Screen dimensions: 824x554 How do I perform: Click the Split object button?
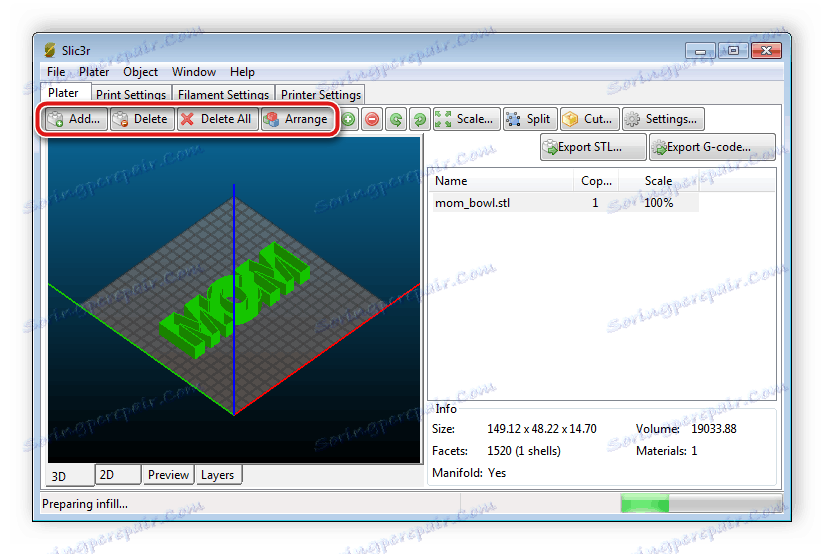pyautogui.click(x=530, y=119)
